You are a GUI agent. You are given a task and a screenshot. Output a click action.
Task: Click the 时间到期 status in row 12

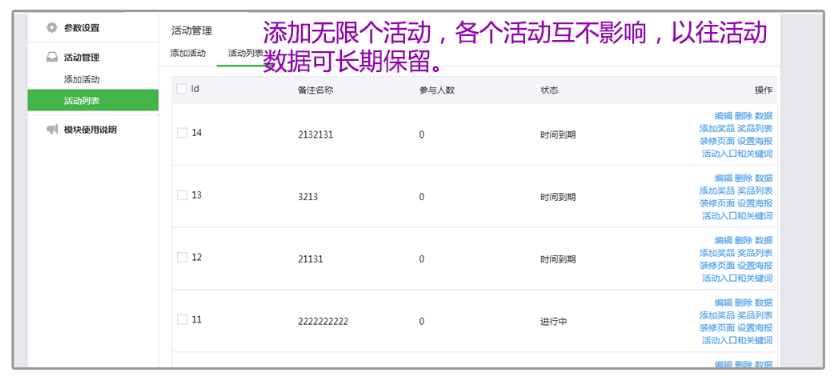(x=558, y=259)
